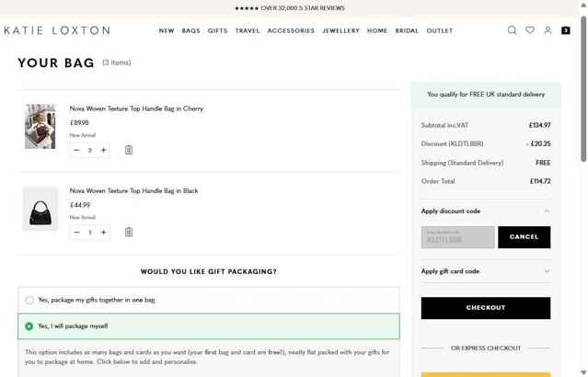Go to Katie Loxton homepage logo

[x=57, y=30]
